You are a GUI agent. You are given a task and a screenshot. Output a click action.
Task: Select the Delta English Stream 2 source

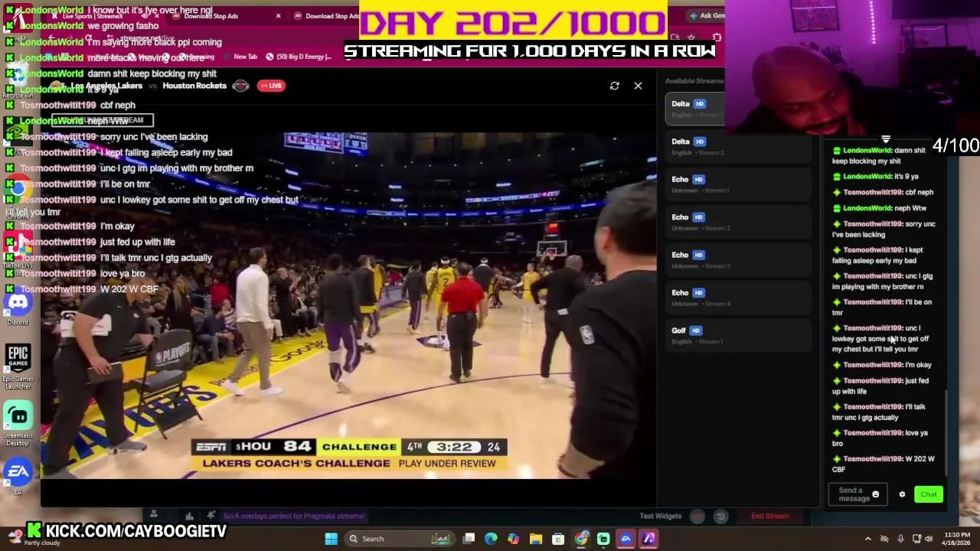click(739, 146)
